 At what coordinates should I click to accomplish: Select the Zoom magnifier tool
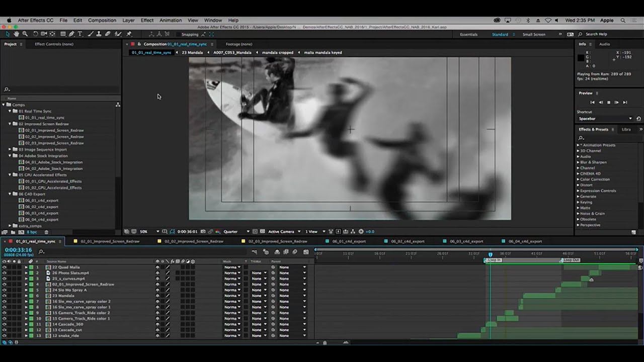(25, 34)
